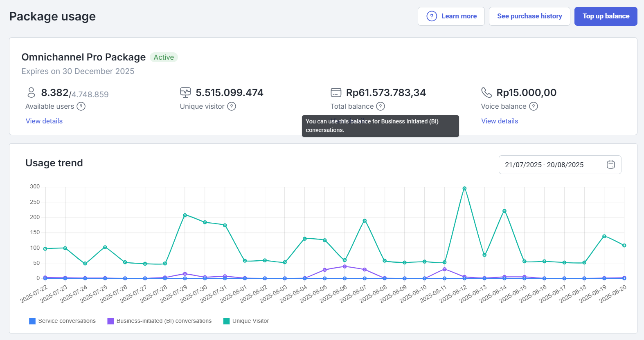Click the calendar icon in date range
This screenshot has height=340, width=644.
[610, 165]
